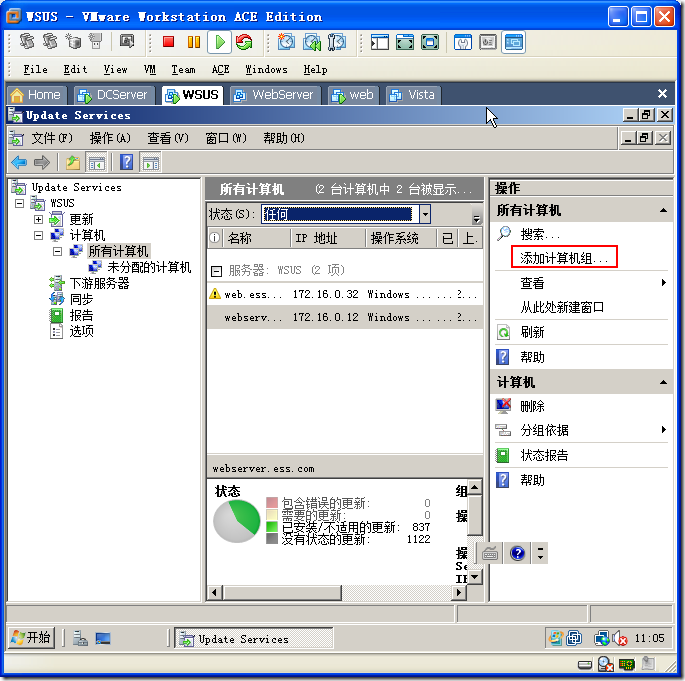Collapse the 计算机 tree node
The height and width of the screenshot is (681, 685).
(38, 235)
